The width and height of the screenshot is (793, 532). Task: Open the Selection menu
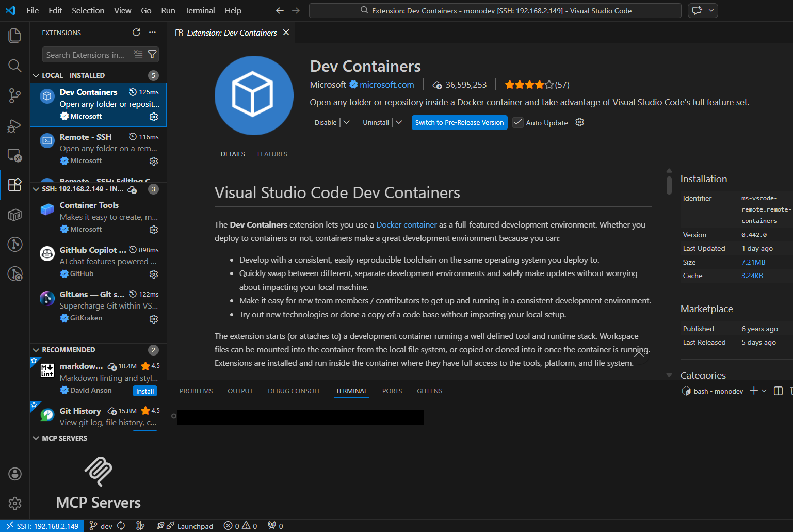(x=88, y=10)
